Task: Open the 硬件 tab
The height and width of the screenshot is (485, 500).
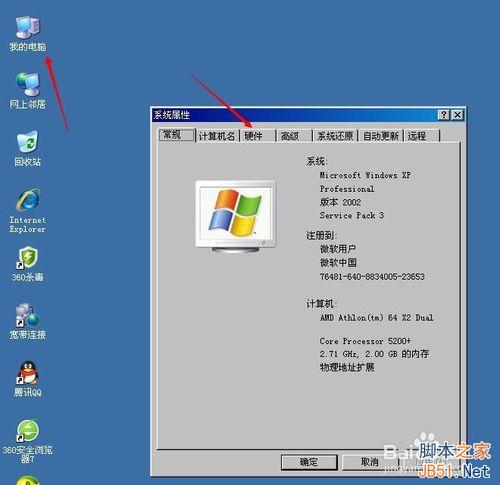Action: click(x=258, y=136)
